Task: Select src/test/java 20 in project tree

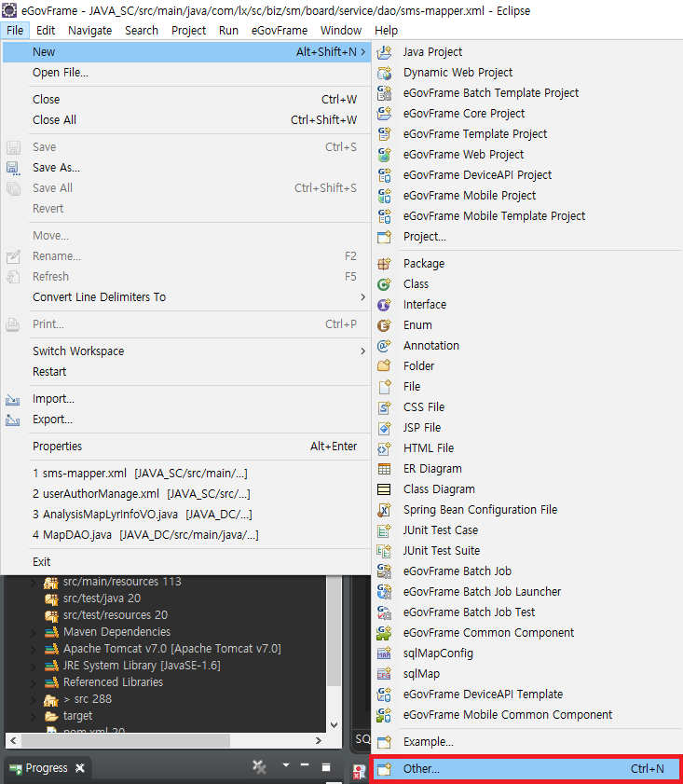Action: click(102, 598)
